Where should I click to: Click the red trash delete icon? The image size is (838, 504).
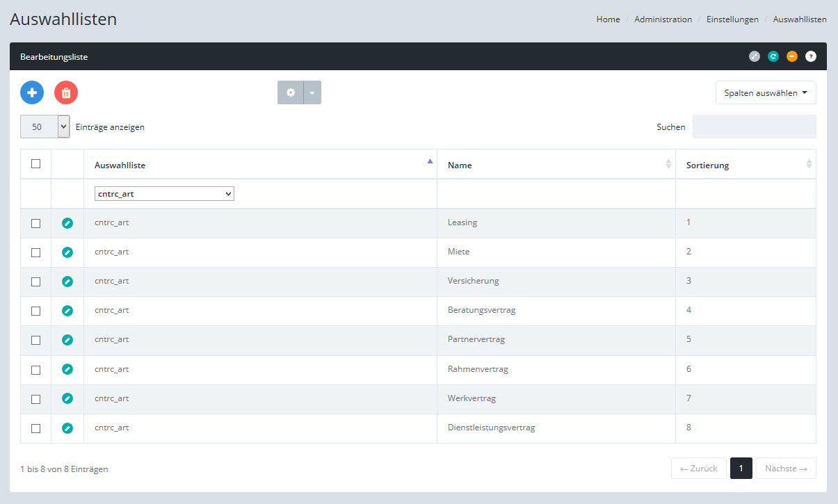point(66,92)
